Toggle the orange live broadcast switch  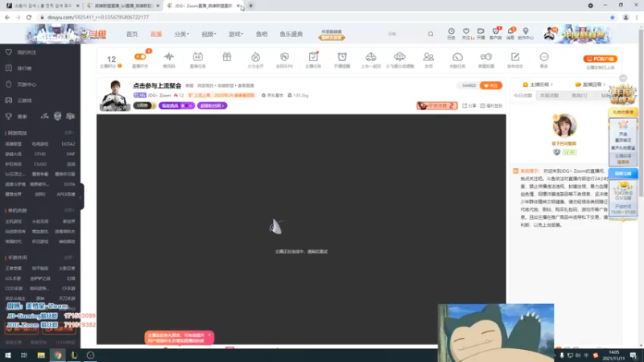pyautogui.click(x=140, y=56)
